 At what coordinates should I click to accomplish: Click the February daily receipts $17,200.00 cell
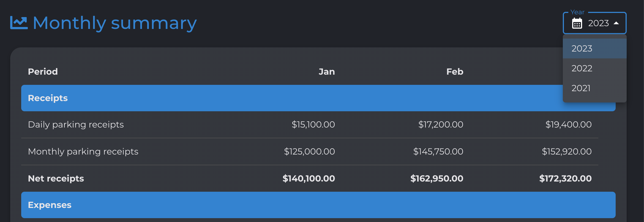tap(441, 124)
